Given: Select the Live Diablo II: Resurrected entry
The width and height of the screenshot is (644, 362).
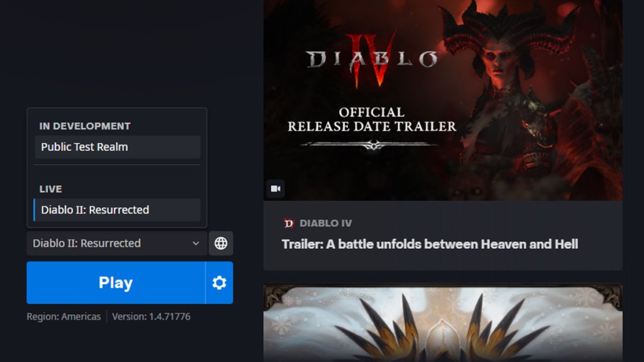Looking at the screenshot, I should (x=118, y=210).
